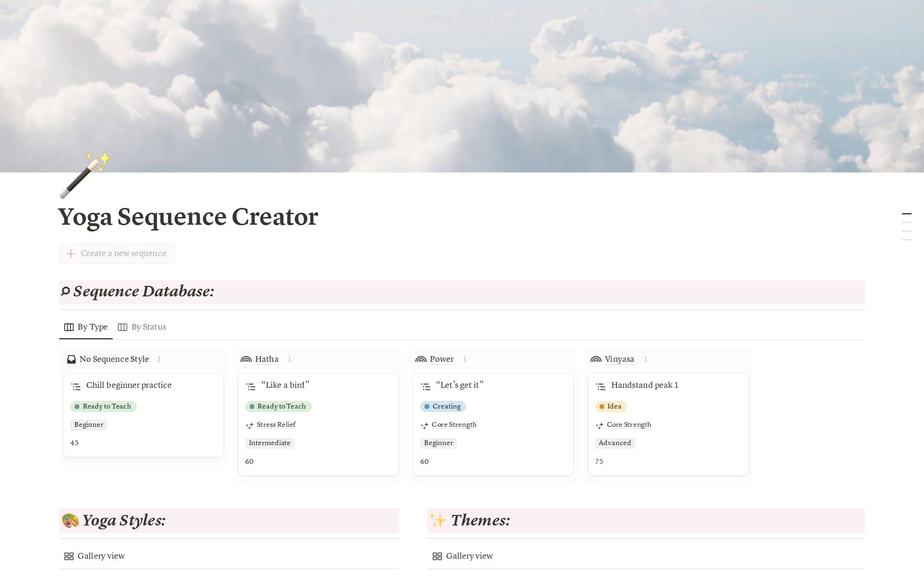The height and width of the screenshot is (577, 924).
Task: Click the rainbow icon on the Hatha group header
Action: pyautogui.click(x=246, y=359)
